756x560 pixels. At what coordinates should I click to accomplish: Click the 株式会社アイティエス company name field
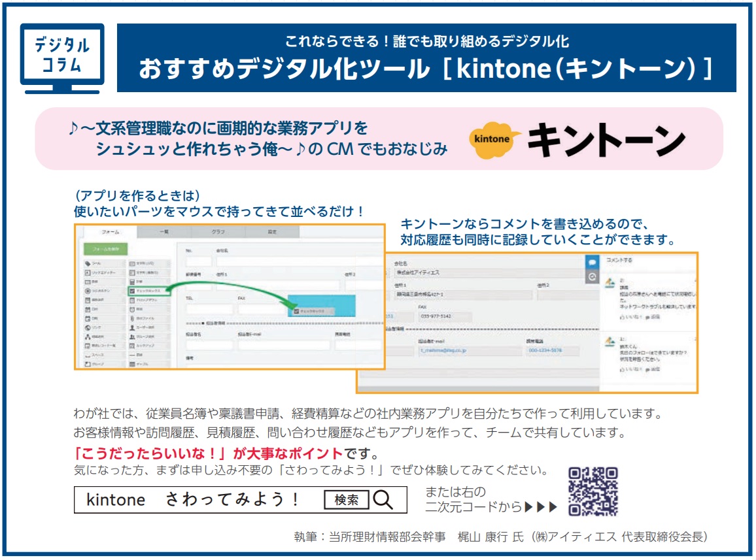(489, 272)
